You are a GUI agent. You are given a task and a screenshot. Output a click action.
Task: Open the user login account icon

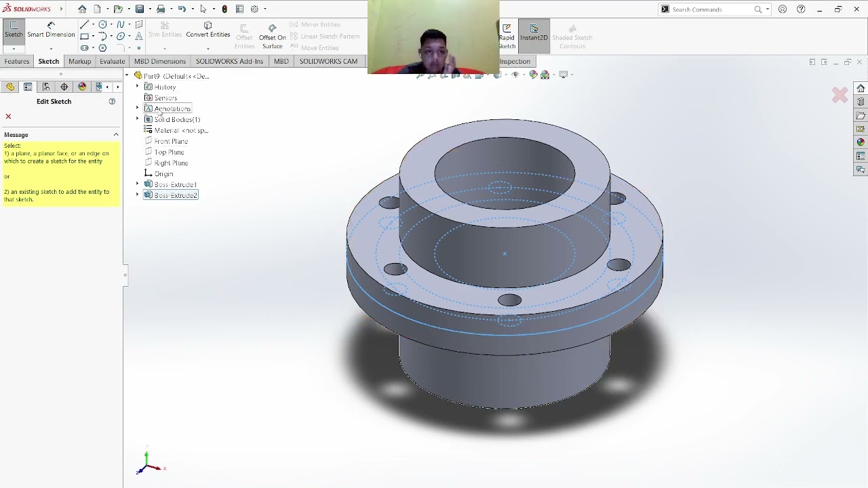(x=783, y=9)
